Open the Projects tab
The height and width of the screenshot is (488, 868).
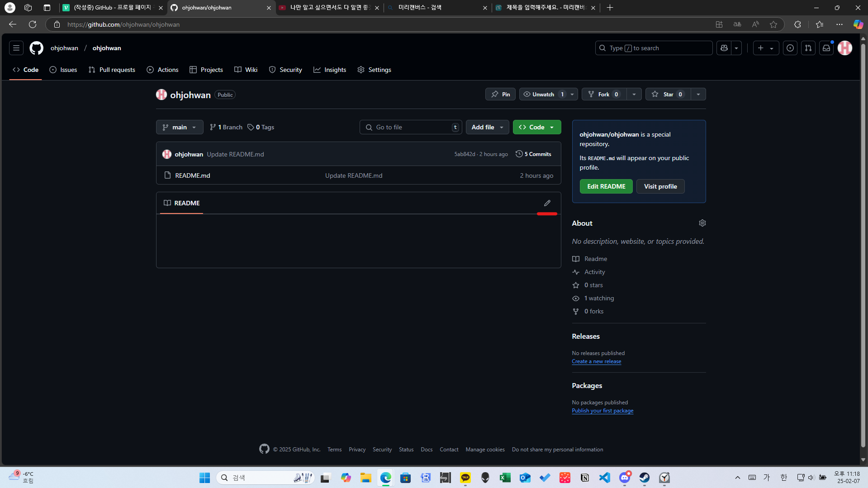click(206, 70)
